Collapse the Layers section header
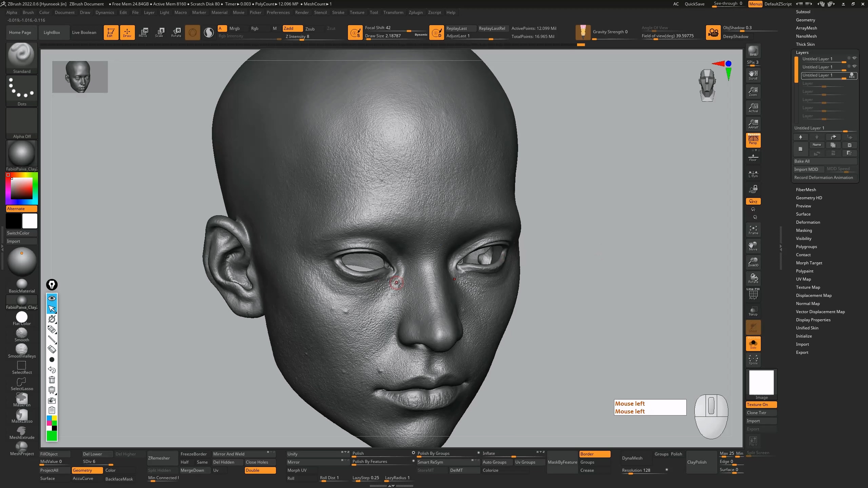The height and width of the screenshot is (488, 868). pos(802,53)
